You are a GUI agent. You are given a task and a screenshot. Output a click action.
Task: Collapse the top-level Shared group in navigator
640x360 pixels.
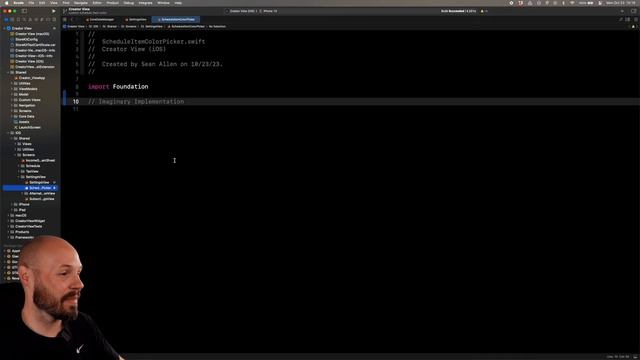pyautogui.click(x=8, y=72)
